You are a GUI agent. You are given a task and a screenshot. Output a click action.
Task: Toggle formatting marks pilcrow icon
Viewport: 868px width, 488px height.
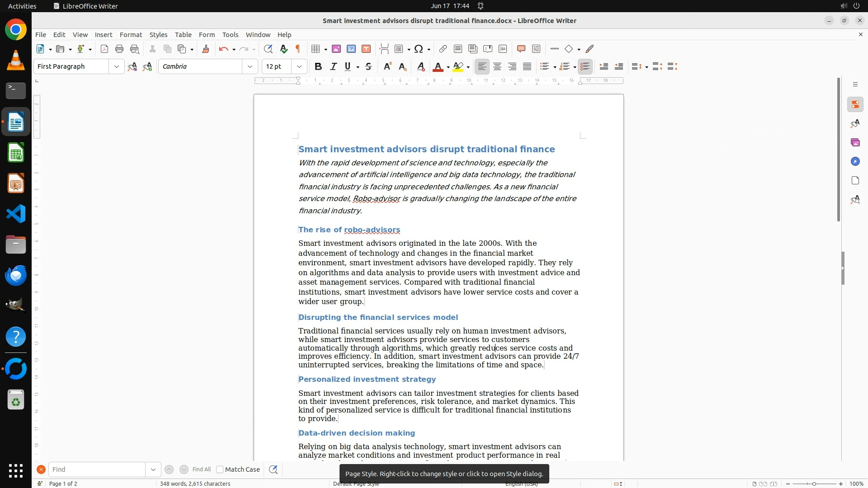point(298,49)
